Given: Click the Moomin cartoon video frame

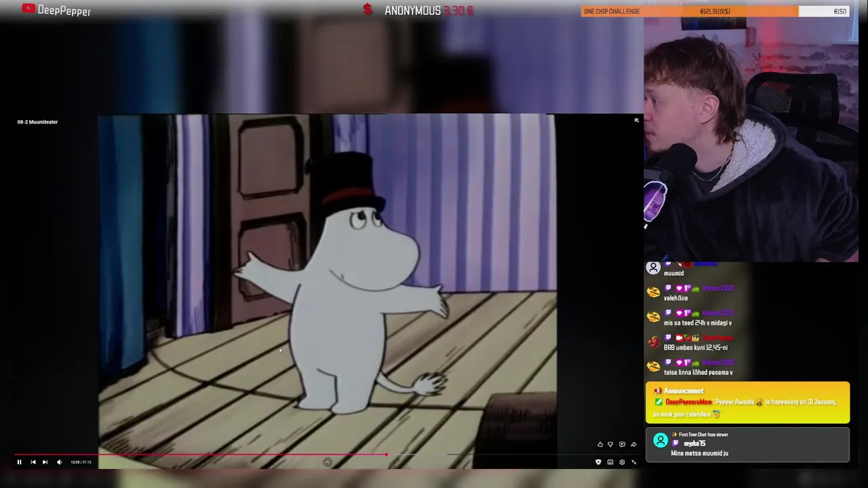Looking at the screenshot, I should pyautogui.click(x=327, y=291).
